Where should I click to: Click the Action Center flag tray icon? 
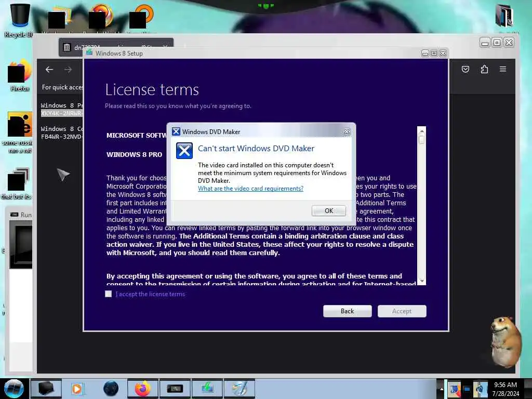point(454,389)
